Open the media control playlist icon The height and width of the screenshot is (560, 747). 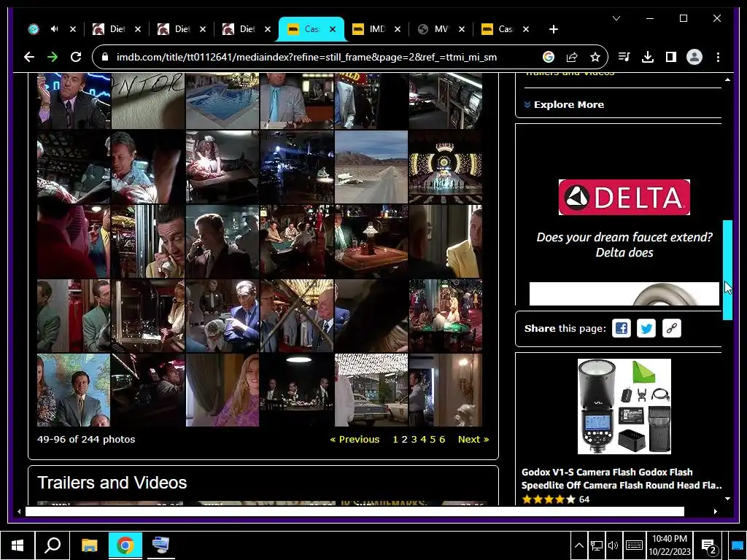624,57
